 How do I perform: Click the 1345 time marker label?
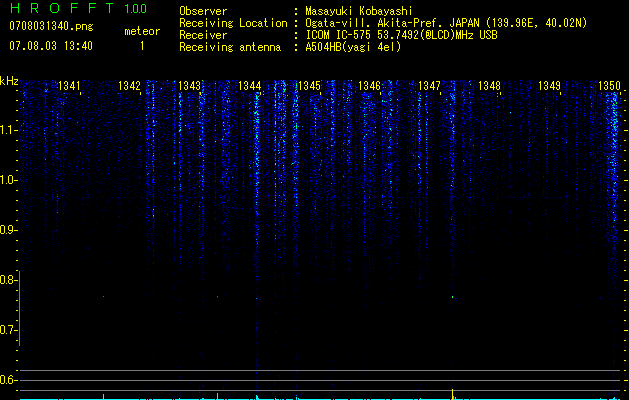point(309,86)
